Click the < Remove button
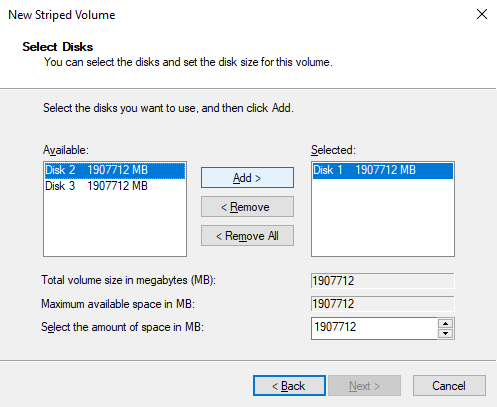The height and width of the screenshot is (407, 497). [x=247, y=207]
